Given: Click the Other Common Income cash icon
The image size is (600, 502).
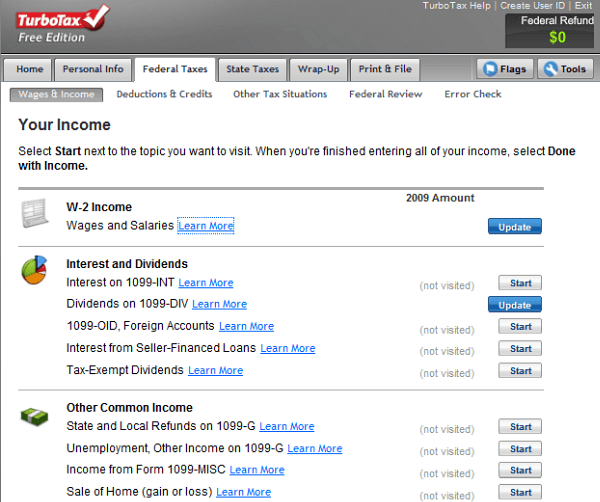Looking at the screenshot, I should [x=36, y=415].
